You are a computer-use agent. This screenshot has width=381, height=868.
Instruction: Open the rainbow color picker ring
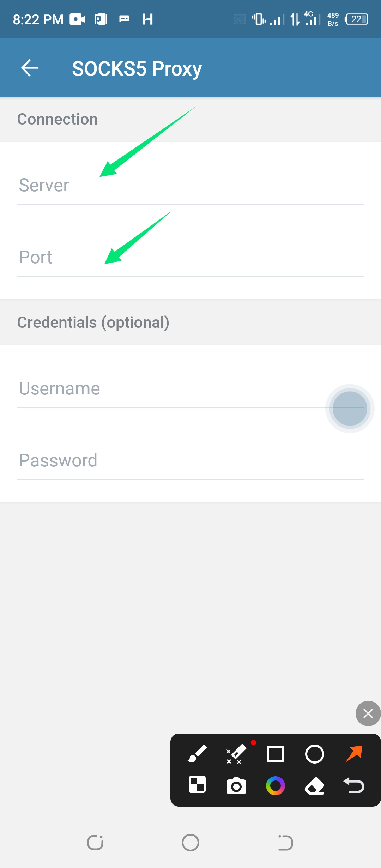pyautogui.click(x=276, y=786)
